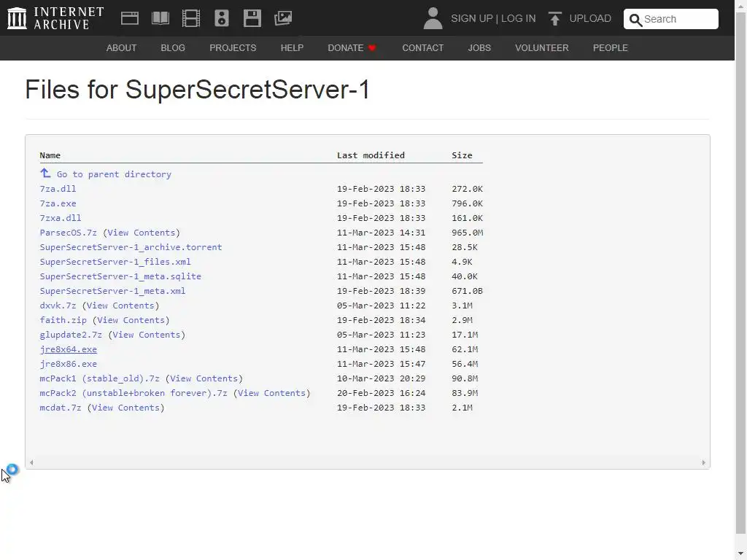Open the Web (Wayback) icon

tap(130, 18)
